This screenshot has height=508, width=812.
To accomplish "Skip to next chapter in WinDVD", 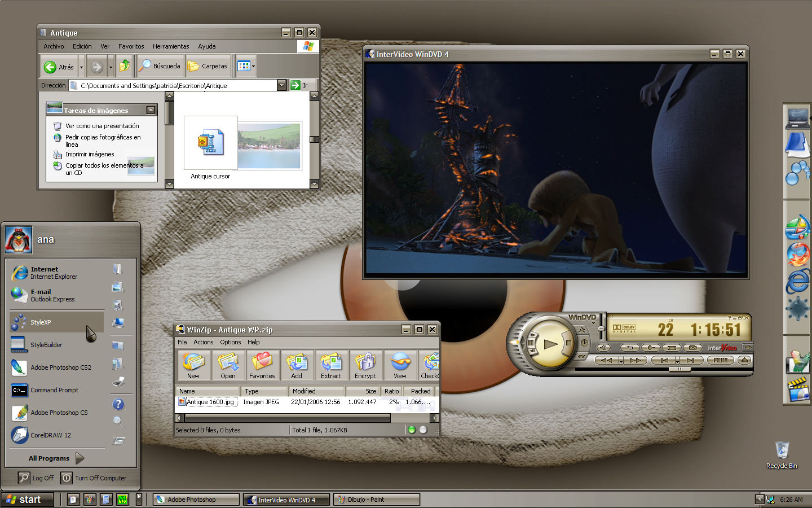I will (x=691, y=360).
